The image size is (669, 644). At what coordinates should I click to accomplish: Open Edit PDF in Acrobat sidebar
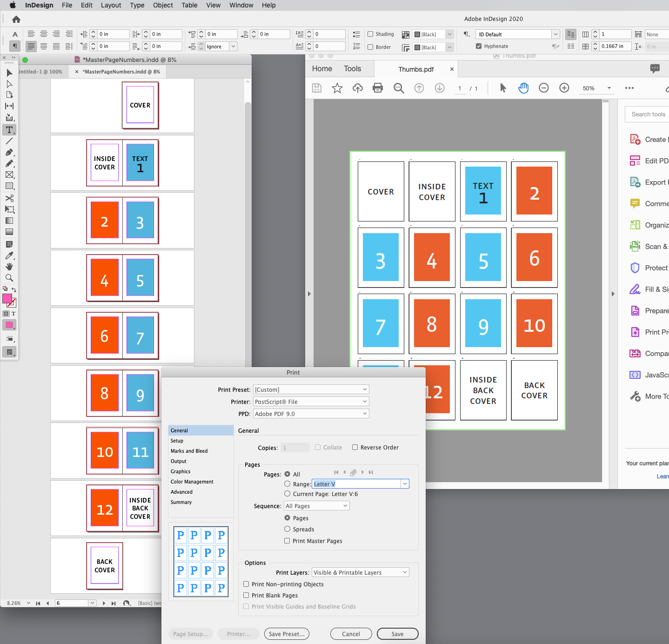650,161
